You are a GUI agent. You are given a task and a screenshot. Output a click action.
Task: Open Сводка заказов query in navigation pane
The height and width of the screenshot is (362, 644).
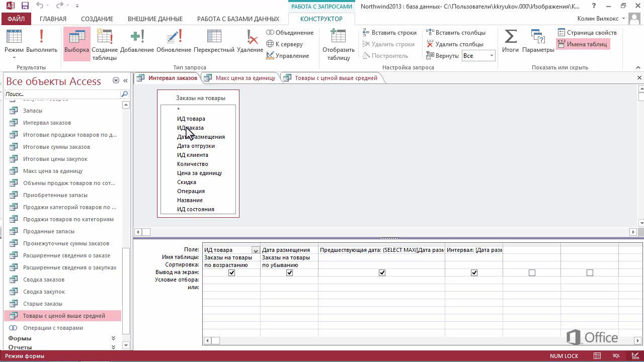[x=43, y=280]
